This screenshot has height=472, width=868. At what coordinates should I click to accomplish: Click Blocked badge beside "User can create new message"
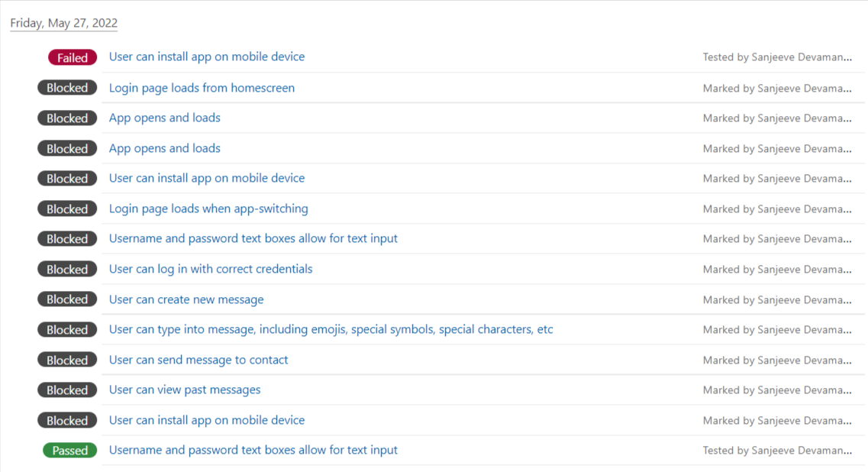pos(67,299)
